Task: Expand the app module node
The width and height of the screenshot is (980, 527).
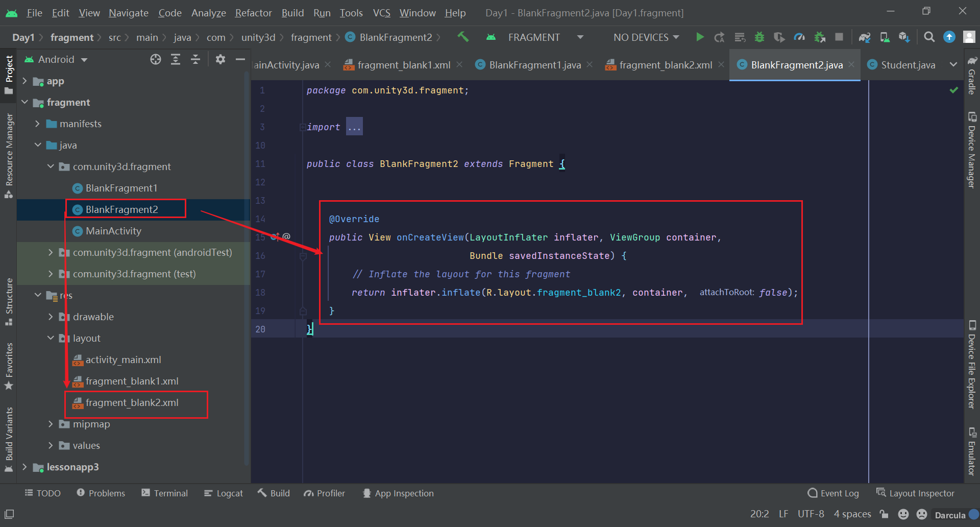Action: tap(24, 81)
